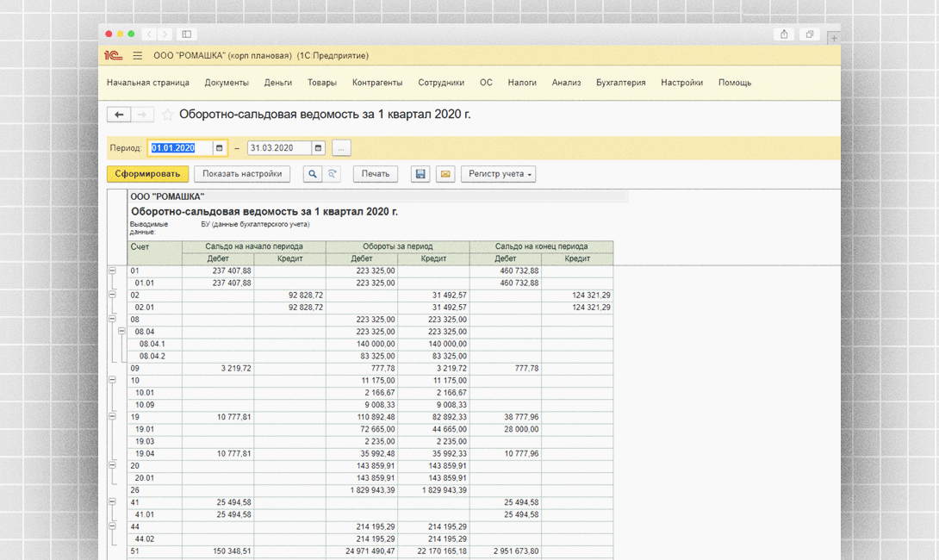The width and height of the screenshot is (939, 560).
Task: Click value 3 219,72 opening debit account 09
Action: coord(236,369)
